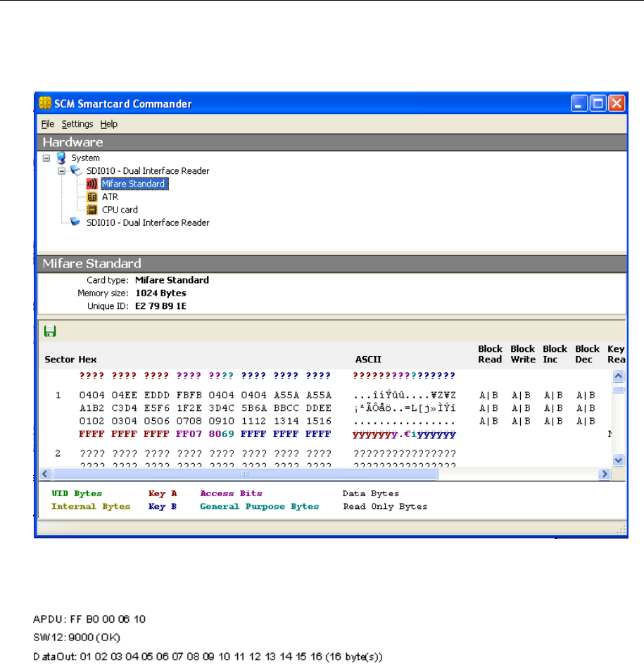Image resolution: width=644 pixels, height=670 pixels.
Task: Click the System computer icon
Action: click(x=61, y=158)
